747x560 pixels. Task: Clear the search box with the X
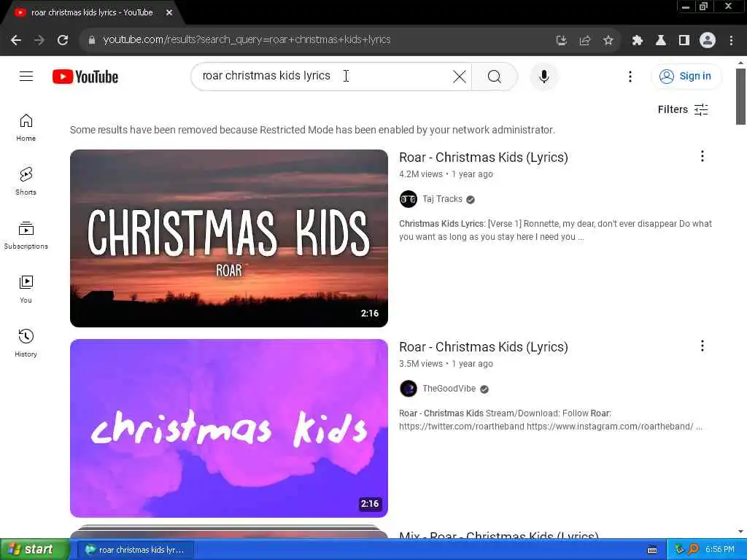[460, 76]
